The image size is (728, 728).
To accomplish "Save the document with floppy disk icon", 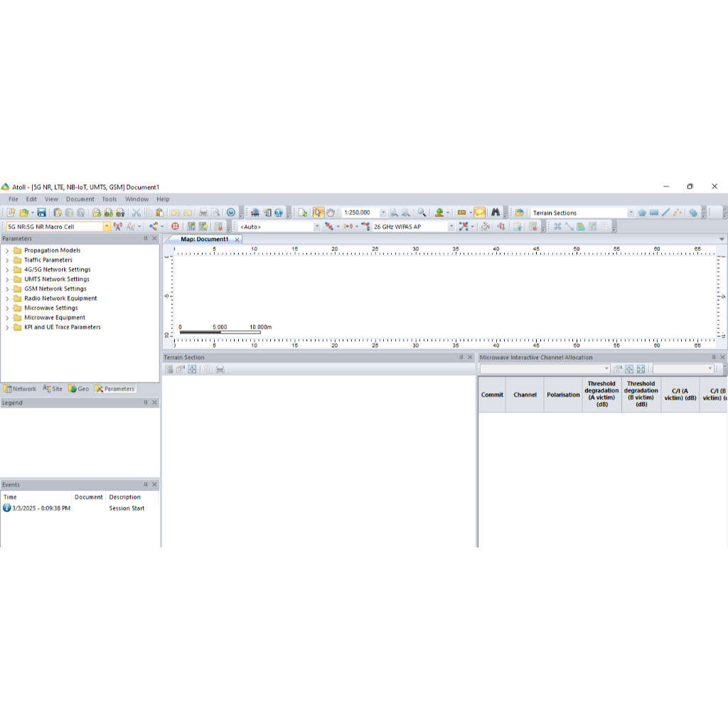I will pyautogui.click(x=41, y=213).
